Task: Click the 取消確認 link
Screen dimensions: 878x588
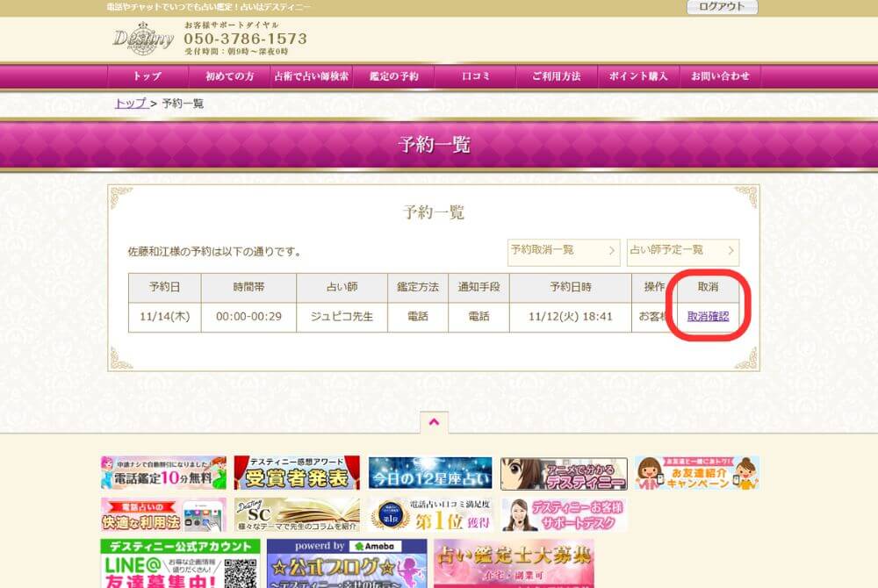Action: click(708, 317)
